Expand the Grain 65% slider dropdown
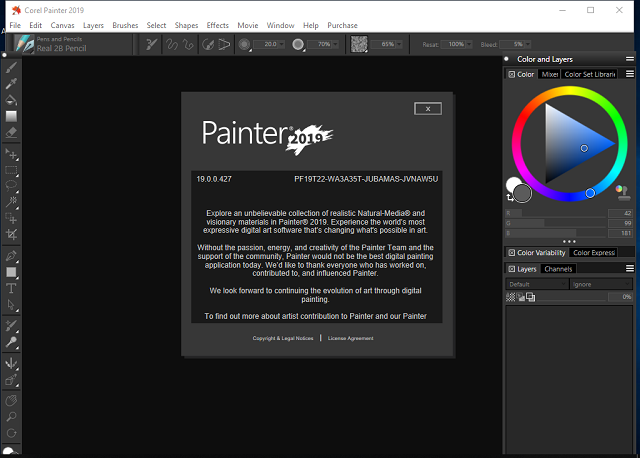This screenshot has height=458, width=640. (399, 44)
